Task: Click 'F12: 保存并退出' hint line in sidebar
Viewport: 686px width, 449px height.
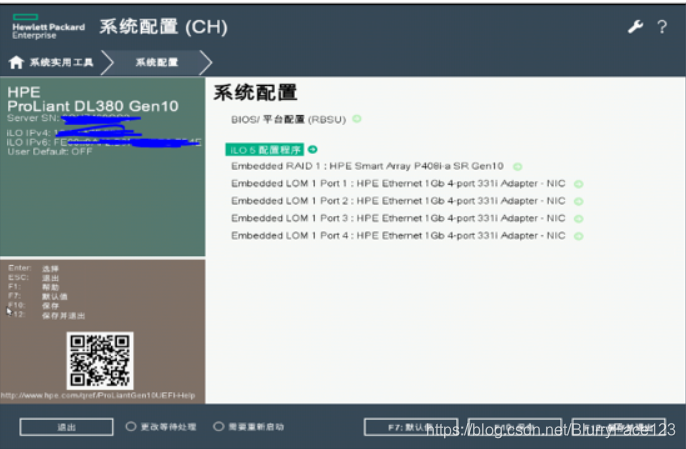Action: tap(46, 315)
